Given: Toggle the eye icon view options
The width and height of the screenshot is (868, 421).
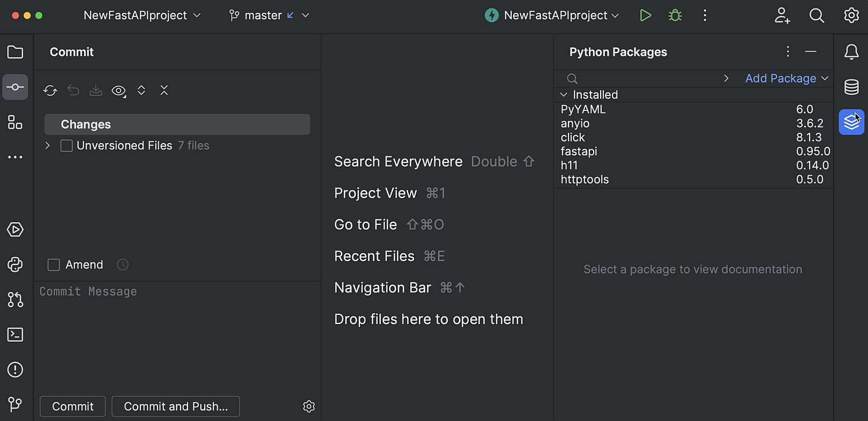Looking at the screenshot, I should tap(118, 91).
